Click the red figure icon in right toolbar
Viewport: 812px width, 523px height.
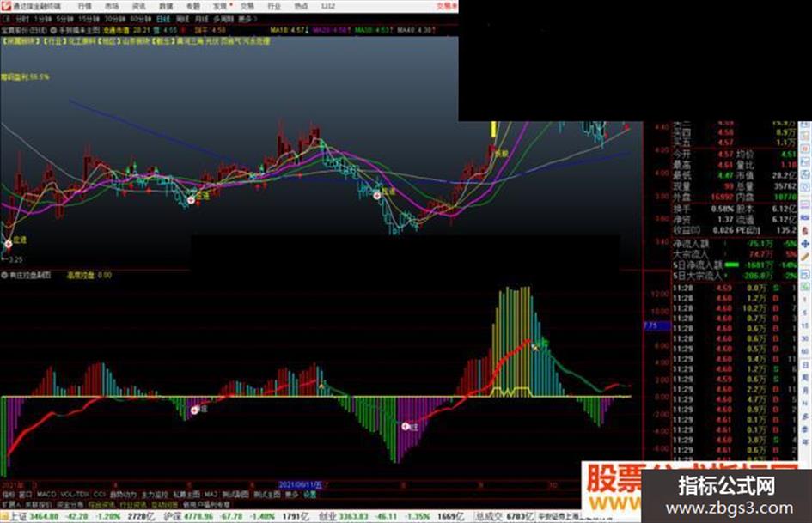[805, 230]
